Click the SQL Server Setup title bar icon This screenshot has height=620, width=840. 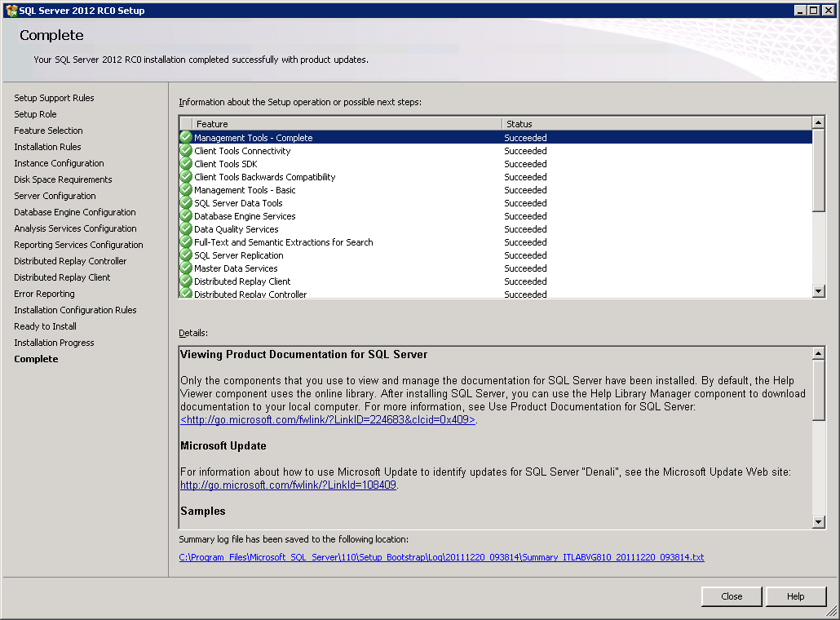pyautogui.click(x=11, y=11)
